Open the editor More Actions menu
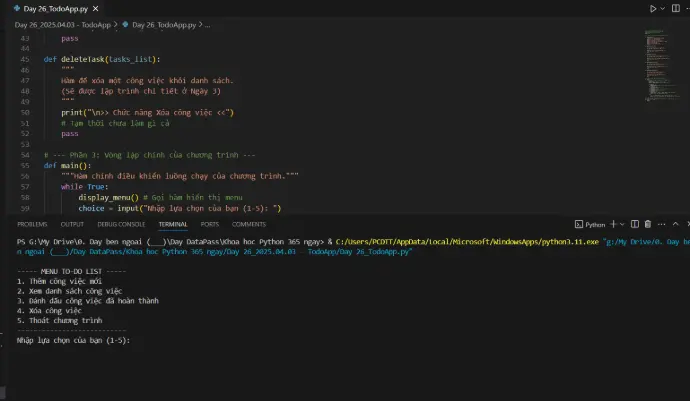690x401 pixels. pos(687,8)
